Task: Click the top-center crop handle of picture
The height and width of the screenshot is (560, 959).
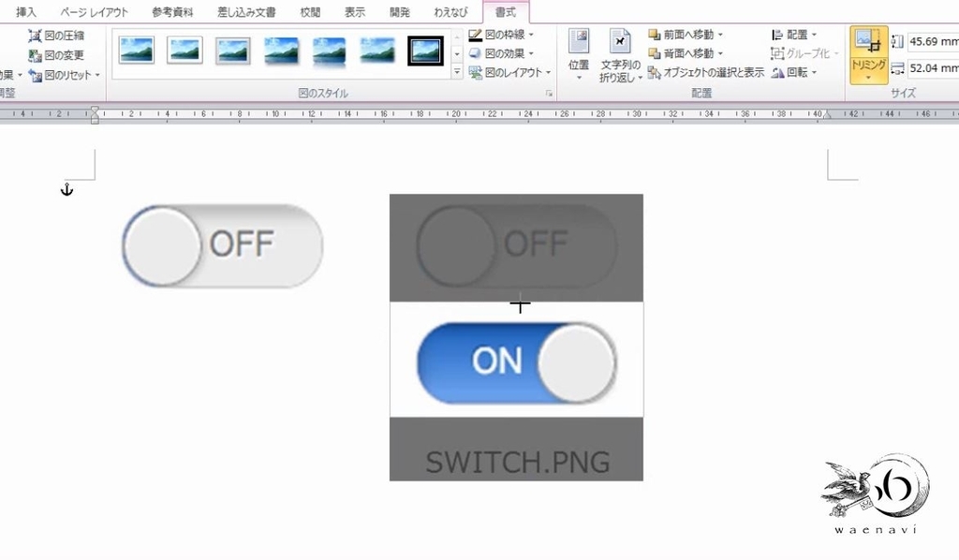Action: pos(521,303)
